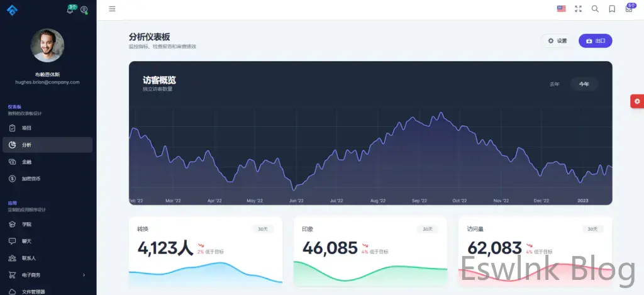Click the user profile avatar photo
The image size is (644, 295).
(48, 46)
